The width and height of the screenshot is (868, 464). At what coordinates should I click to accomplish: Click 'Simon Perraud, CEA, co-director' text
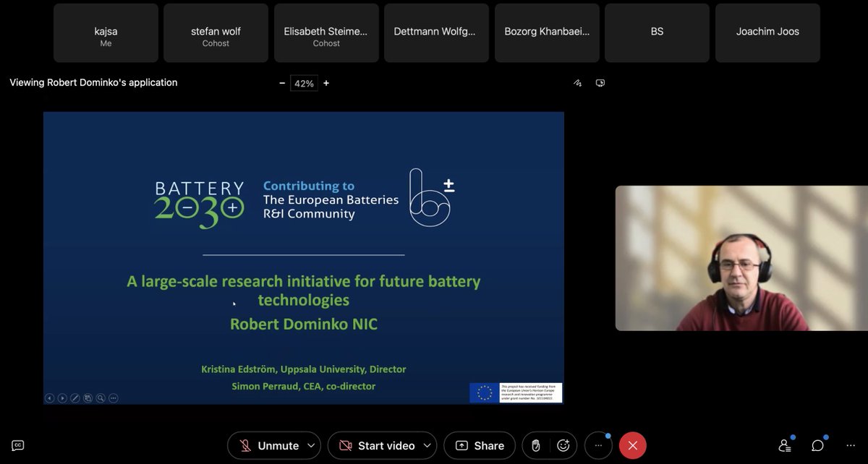[304, 387]
